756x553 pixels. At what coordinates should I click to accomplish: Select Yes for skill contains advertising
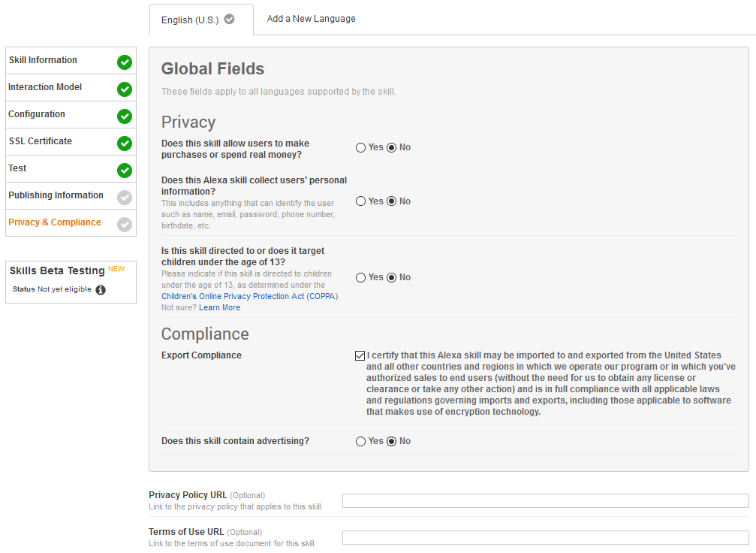coord(360,441)
